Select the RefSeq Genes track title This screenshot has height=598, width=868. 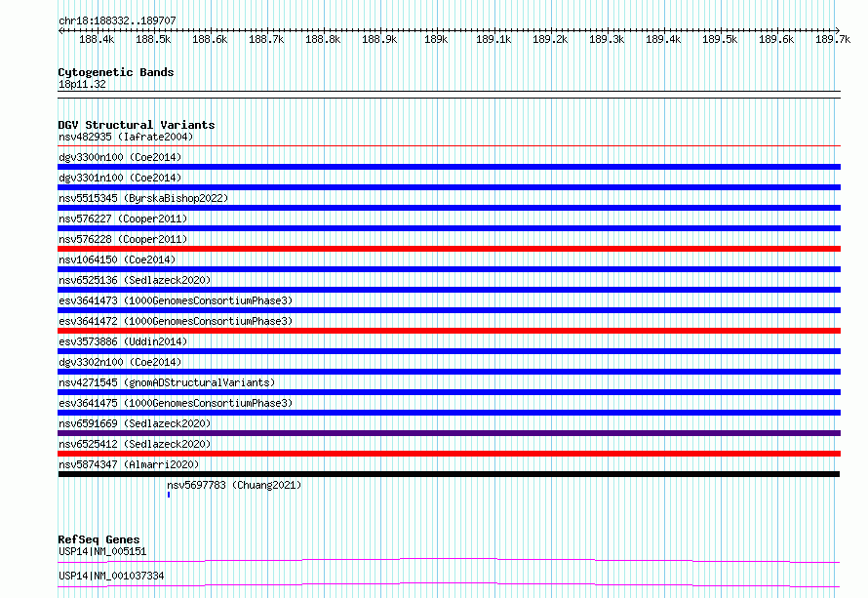coord(99,539)
